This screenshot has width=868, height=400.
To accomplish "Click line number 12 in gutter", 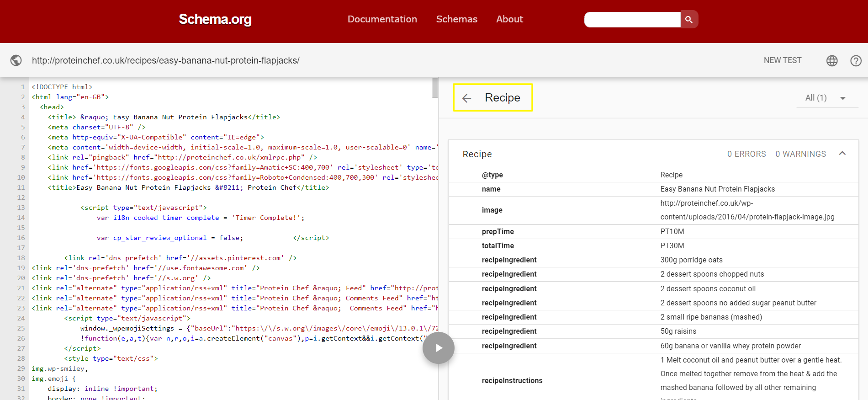I will tap(21, 197).
